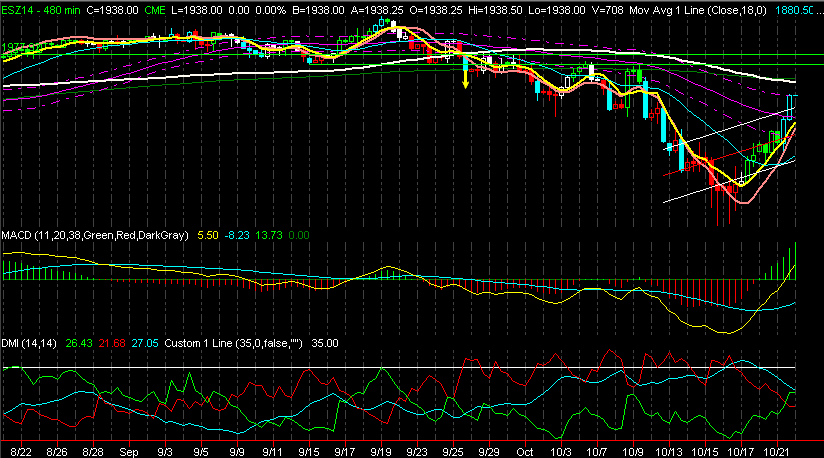
Task: Click the Sep month axis label
Action: [129, 452]
